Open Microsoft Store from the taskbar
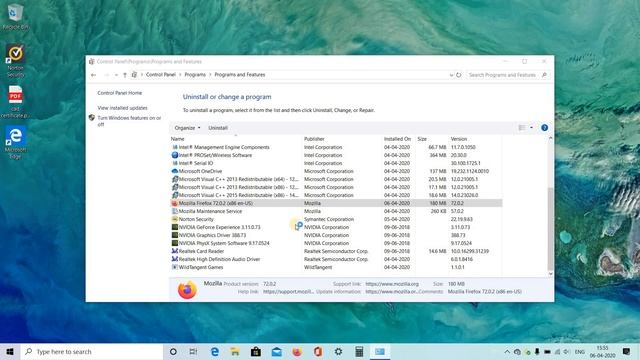640x360 pixels. 256,351
